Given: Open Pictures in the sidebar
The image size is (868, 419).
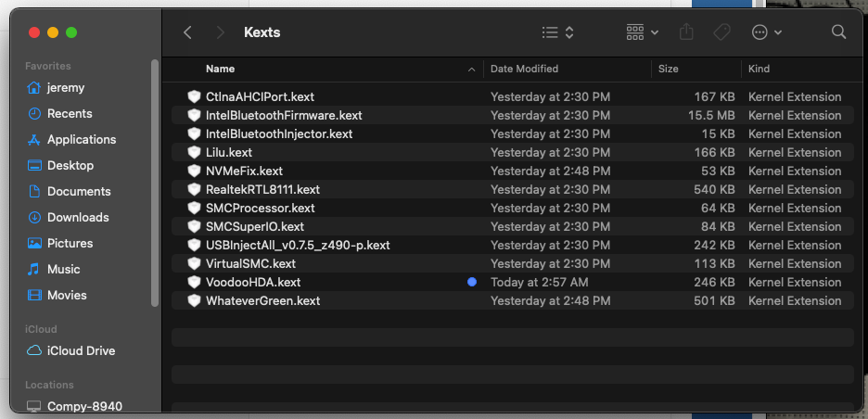Looking at the screenshot, I should (x=60, y=244).
